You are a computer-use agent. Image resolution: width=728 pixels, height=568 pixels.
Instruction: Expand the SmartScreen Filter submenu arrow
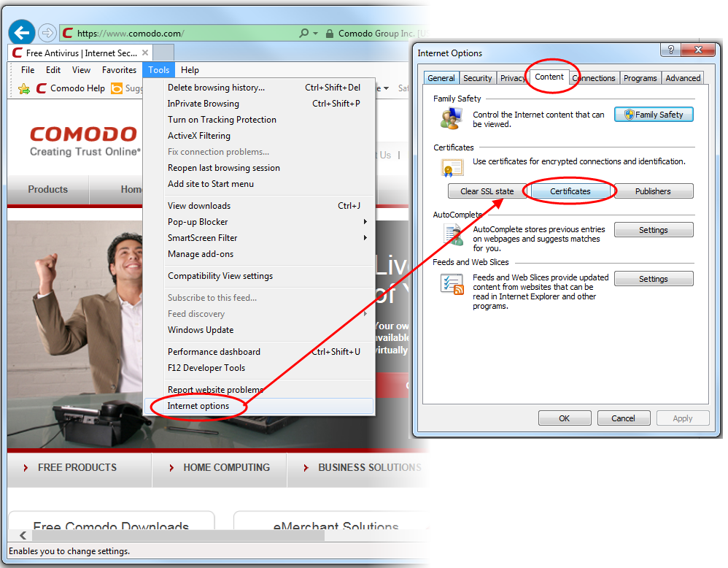365,237
